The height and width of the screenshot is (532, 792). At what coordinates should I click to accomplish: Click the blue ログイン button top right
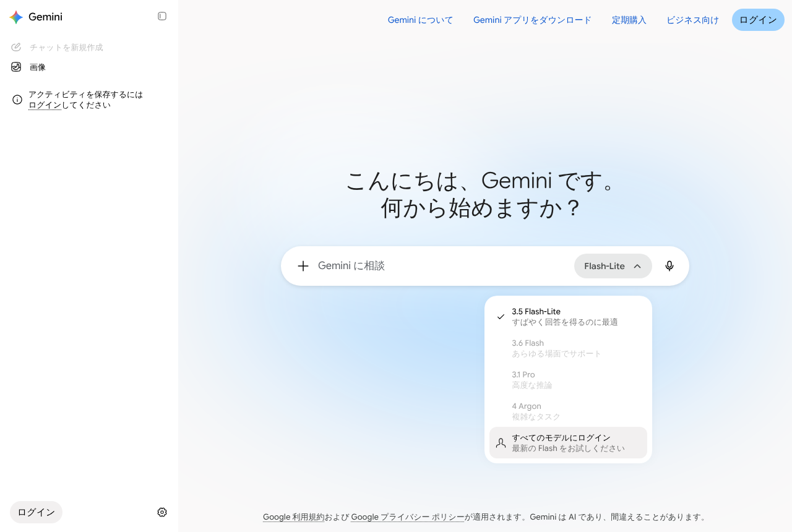(758, 20)
